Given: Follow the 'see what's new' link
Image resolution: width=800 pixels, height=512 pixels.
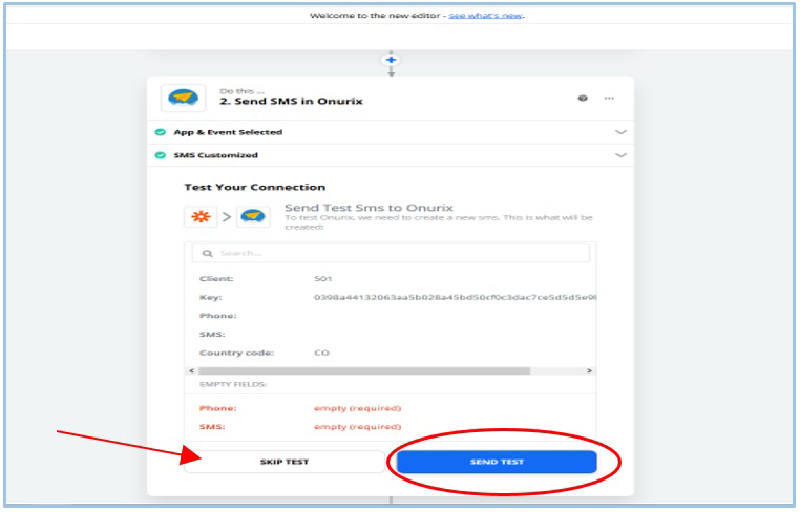Looking at the screenshot, I should tap(485, 16).
